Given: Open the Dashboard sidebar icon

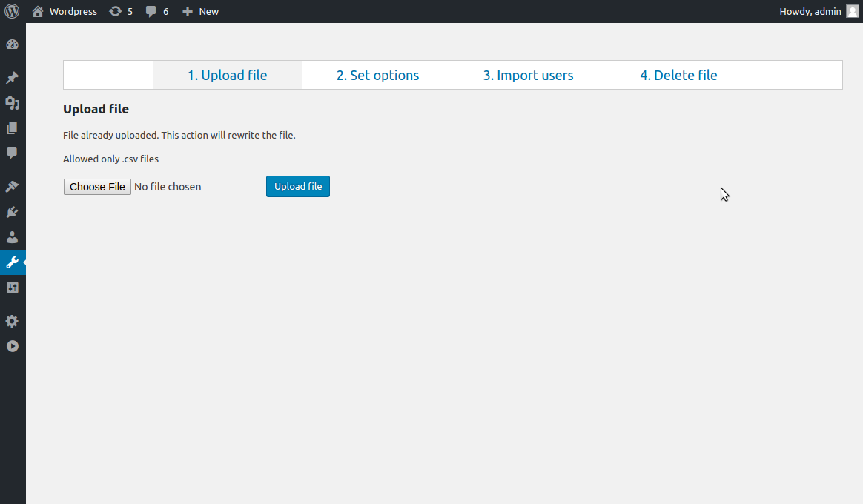Looking at the screenshot, I should pyautogui.click(x=12, y=44).
